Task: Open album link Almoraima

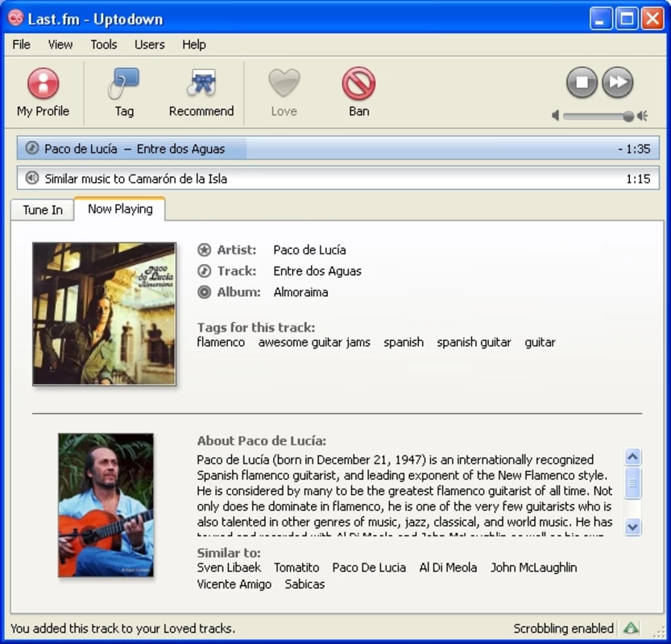Action: click(x=300, y=292)
